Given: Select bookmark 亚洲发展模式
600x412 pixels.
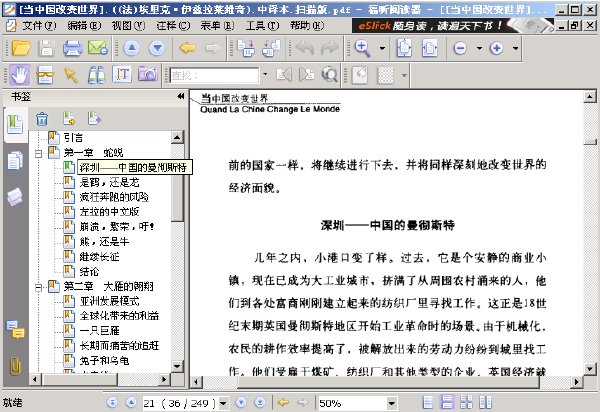Looking at the screenshot, I should (109, 301).
